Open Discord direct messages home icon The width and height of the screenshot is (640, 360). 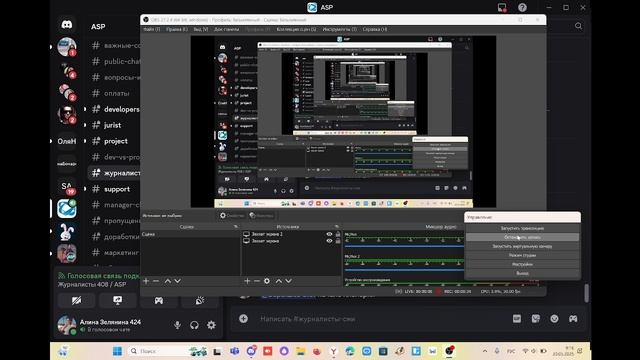(x=67, y=25)
